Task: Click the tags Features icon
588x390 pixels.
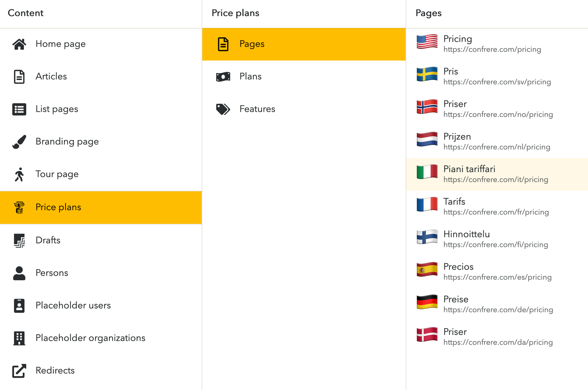Action: click(223, 109)
